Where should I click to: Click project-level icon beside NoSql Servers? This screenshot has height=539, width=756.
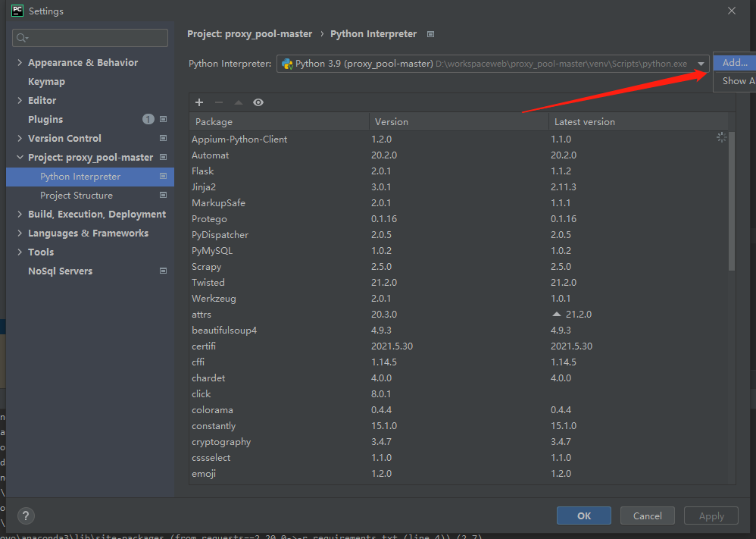163,271
